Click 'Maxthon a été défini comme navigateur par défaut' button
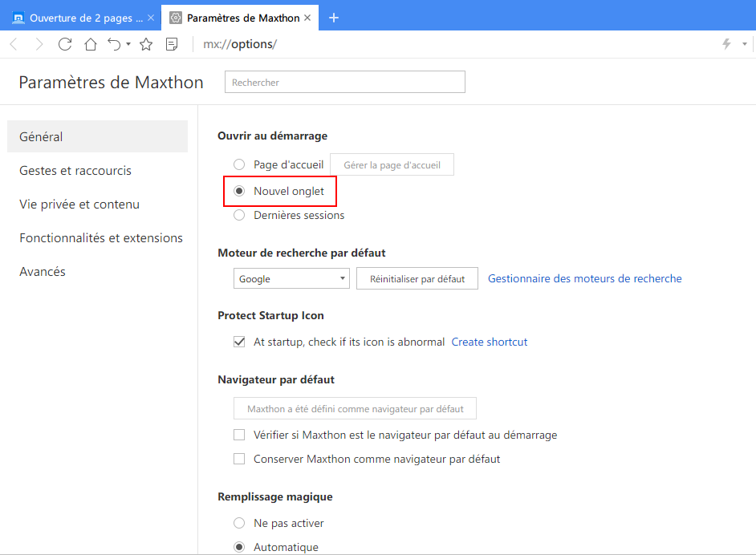756x555 pixels. pos(355,408)
